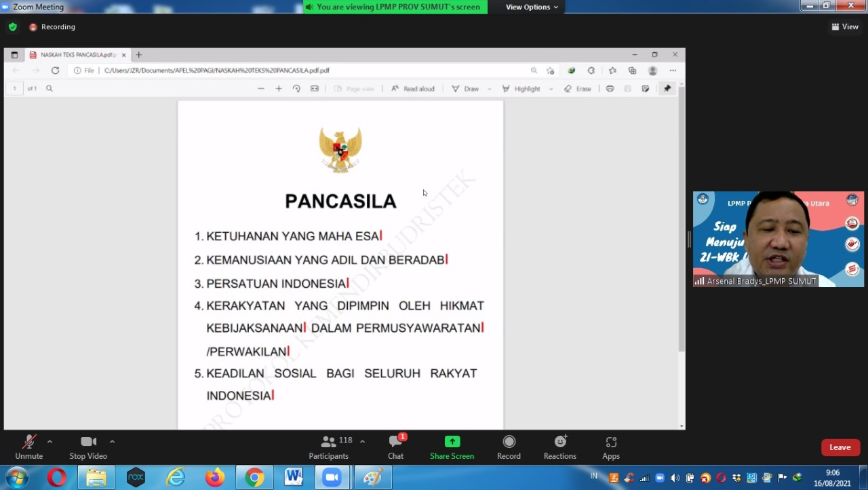Click the Zoom icon on taskbar
The width and height of the screenshot is (868, 490).
[x=332, y=478]
